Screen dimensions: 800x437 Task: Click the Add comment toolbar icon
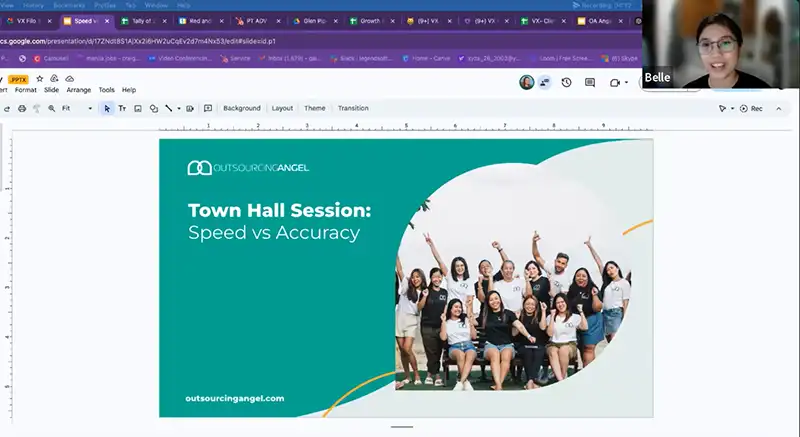click(208, 108)
